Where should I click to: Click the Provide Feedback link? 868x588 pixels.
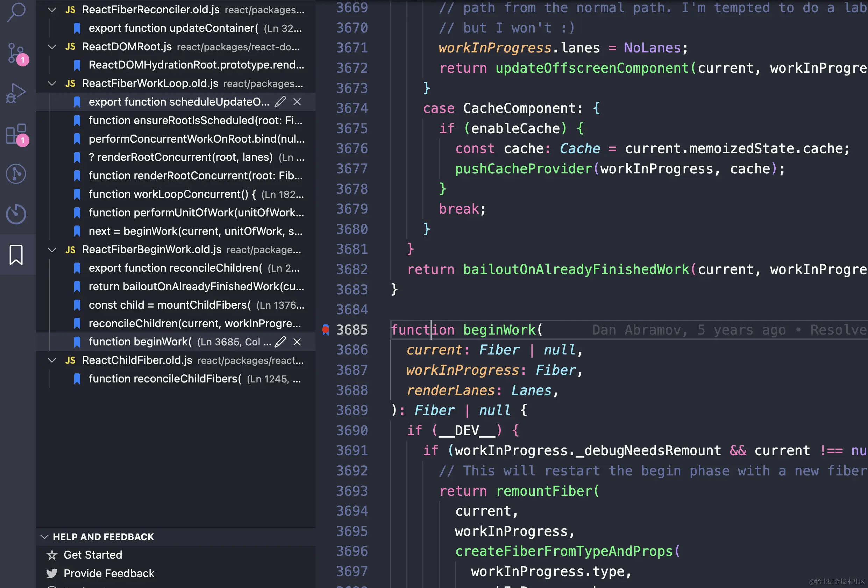[x=109, y=573]
